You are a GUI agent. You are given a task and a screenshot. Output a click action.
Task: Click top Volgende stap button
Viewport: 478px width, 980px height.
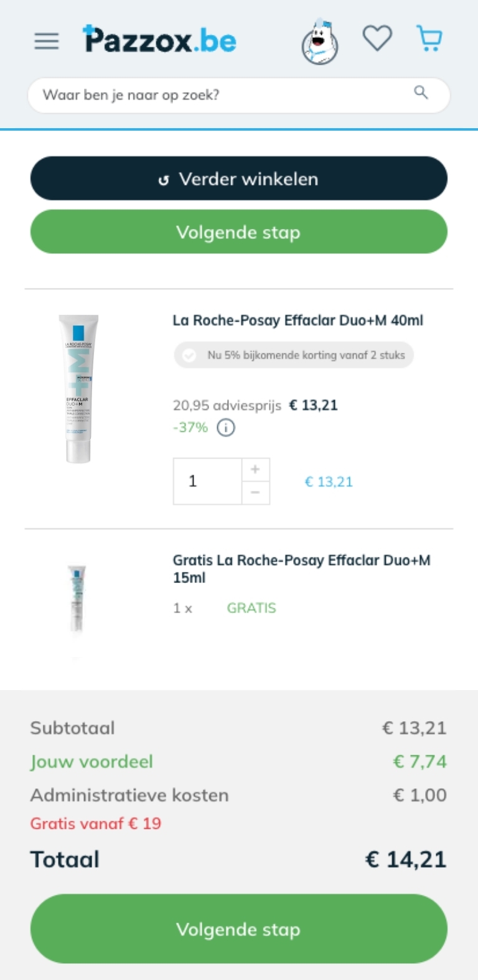pyautogui.click(x=239, y=232)
